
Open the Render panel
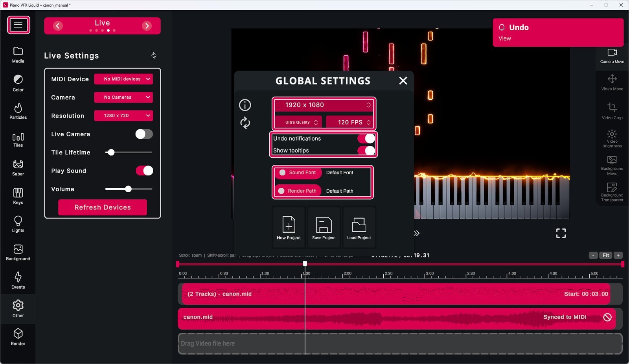pos(18,337)
